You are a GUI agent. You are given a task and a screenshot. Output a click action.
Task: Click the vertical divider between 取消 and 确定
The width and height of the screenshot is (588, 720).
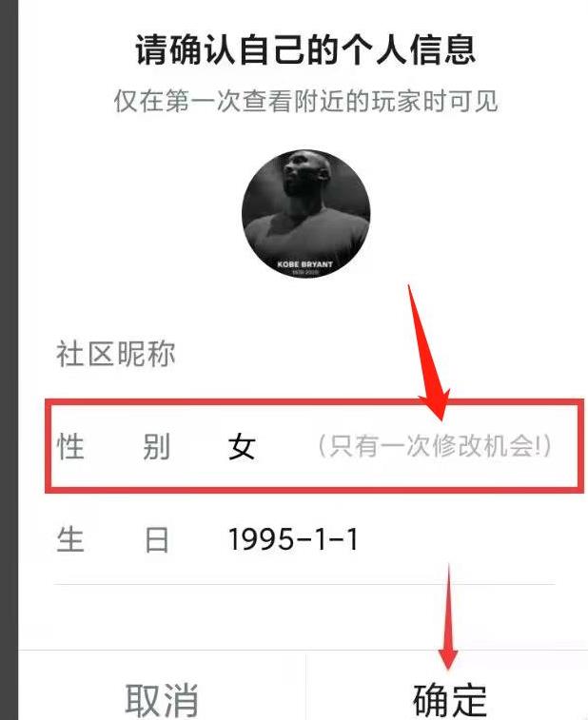point(305,687)
